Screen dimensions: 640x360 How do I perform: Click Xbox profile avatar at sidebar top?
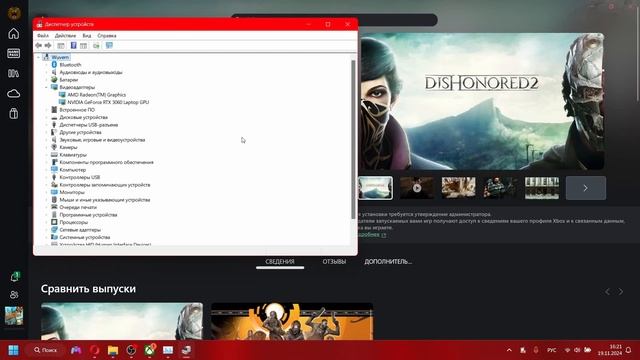coord(14,13)
